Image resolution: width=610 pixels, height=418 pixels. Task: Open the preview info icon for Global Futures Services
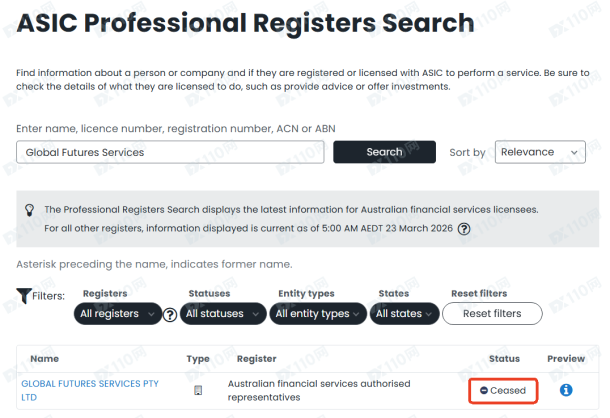pos(566,390)
